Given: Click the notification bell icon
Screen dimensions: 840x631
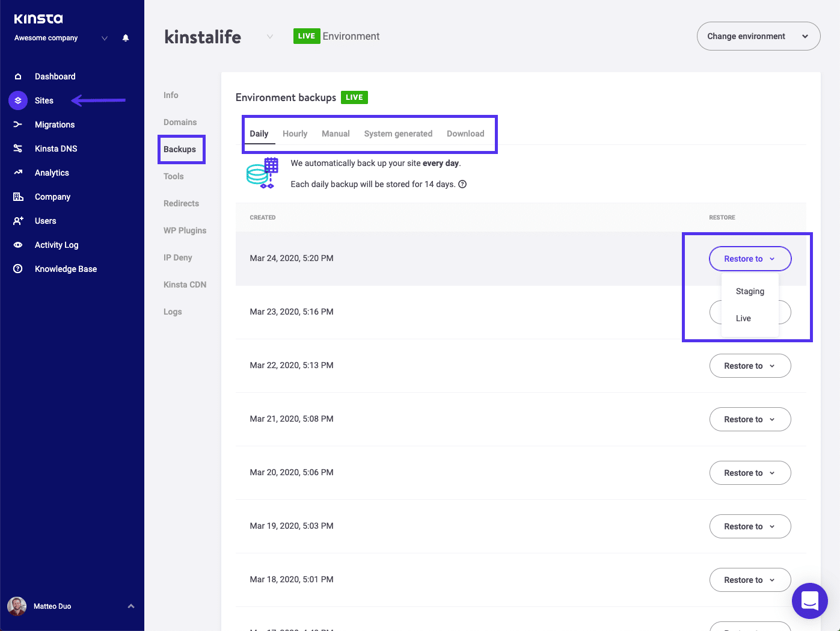Looking at the screenshot, I should tap(125, 37).
